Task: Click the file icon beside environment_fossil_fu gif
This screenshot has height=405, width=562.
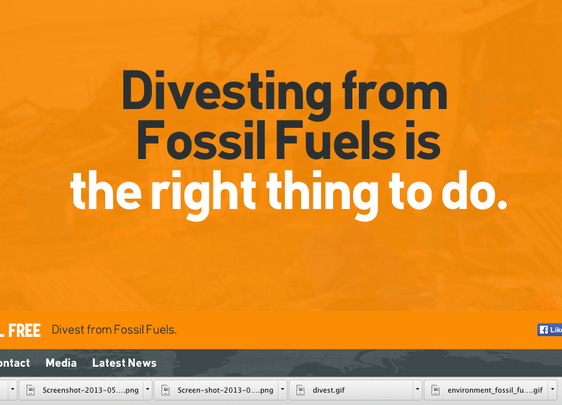Action: (x=435, y=390)
